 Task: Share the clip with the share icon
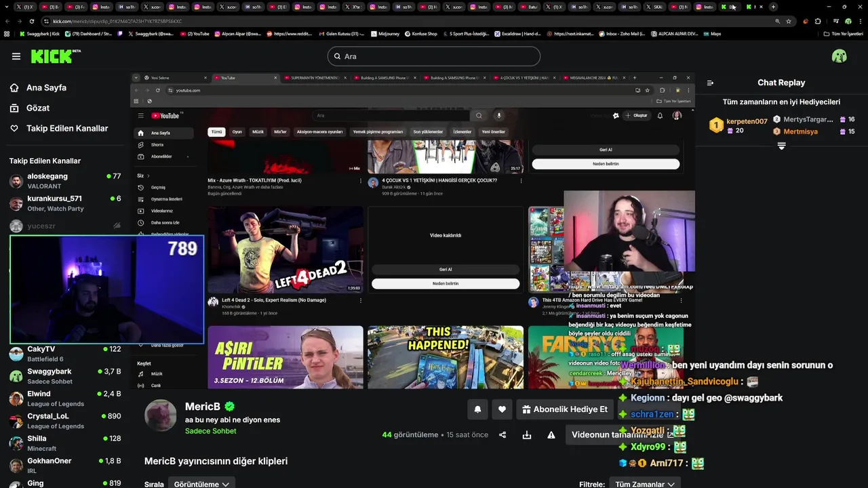pos(502,435)
